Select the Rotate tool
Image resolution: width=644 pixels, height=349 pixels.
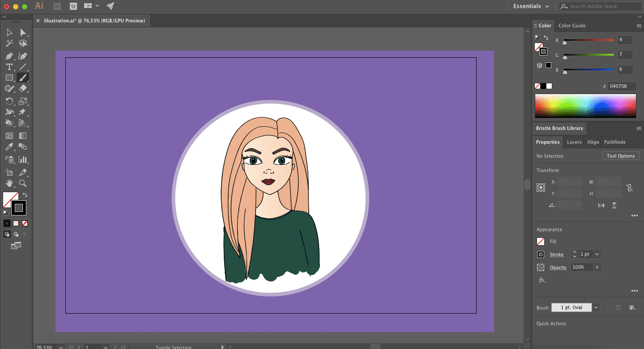9,101
